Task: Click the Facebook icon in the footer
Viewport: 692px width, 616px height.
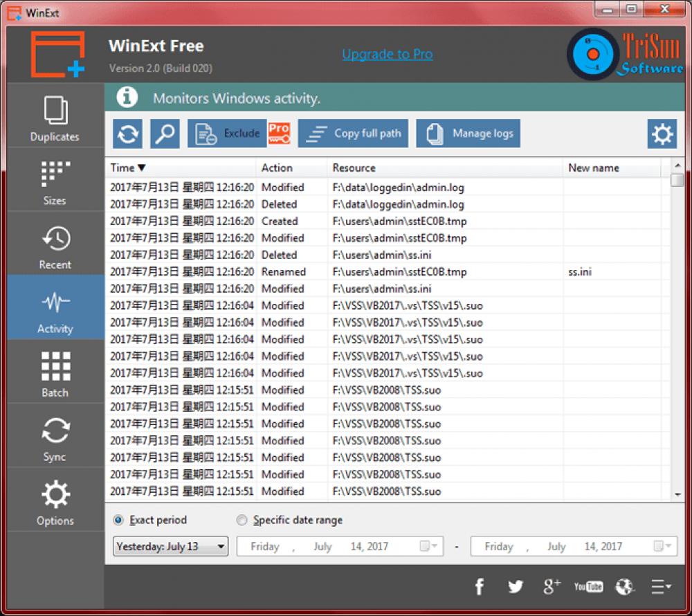Action: coord(480,586)
